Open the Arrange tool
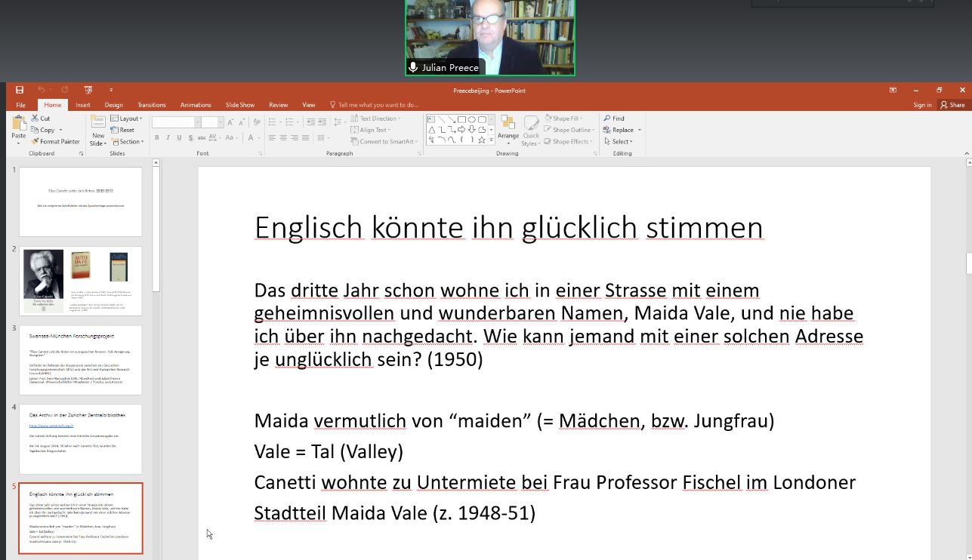 click(508, 128)
